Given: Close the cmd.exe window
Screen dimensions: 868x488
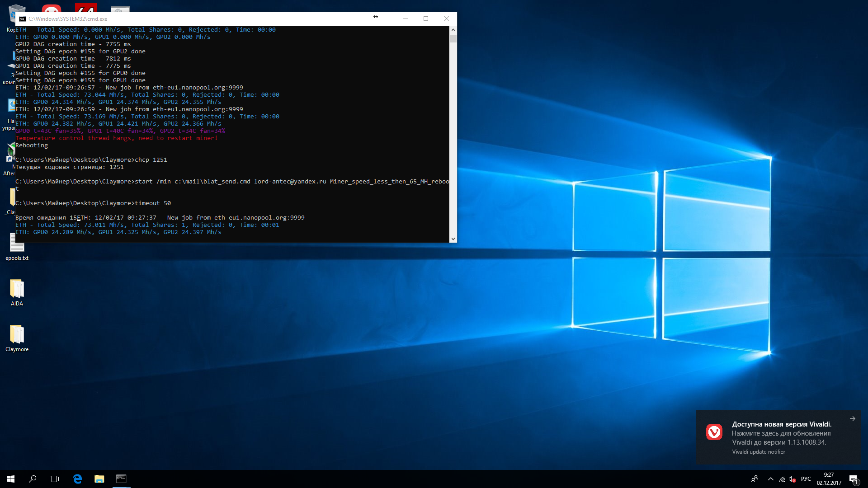Looking at the screenshot, I should 447,19.
